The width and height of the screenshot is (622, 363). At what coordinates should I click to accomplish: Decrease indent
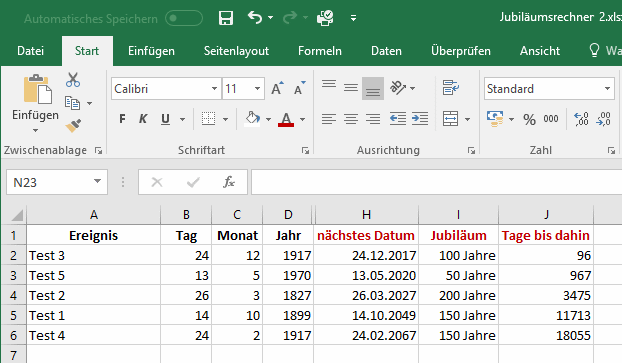[x=398, y=119]
